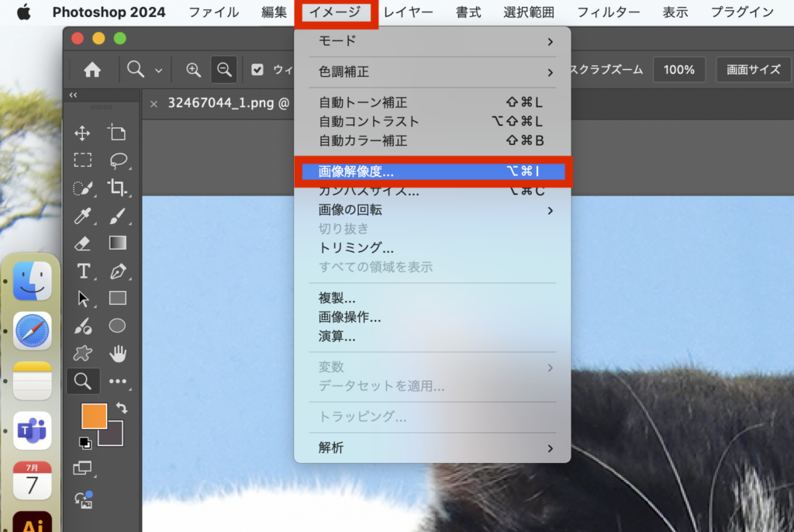Choose 演算... menu item
This screenshot has height=532, width=794.
click(x=432, y=337)
